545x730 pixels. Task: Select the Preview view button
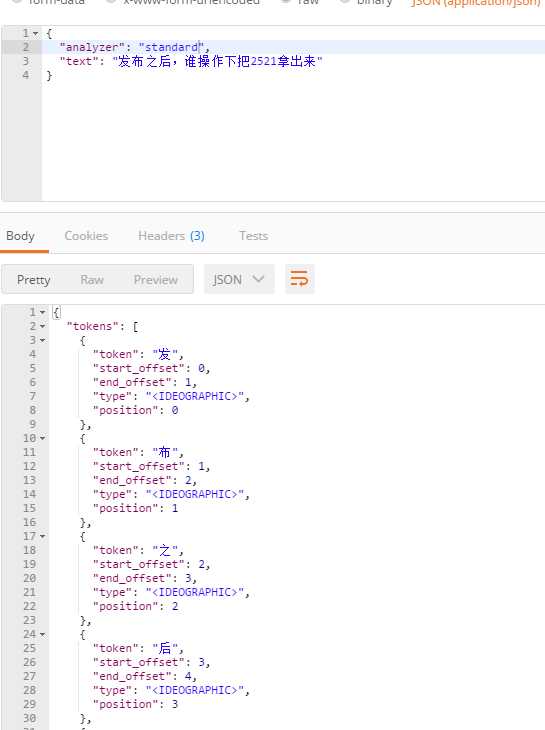(155, 280)
